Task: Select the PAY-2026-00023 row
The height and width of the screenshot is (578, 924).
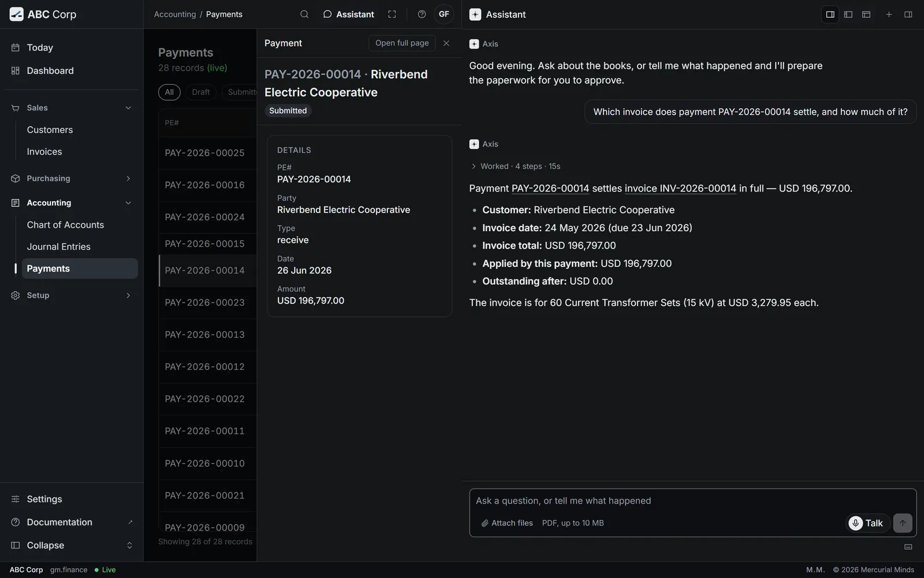Action: click(x=207, y=303)
